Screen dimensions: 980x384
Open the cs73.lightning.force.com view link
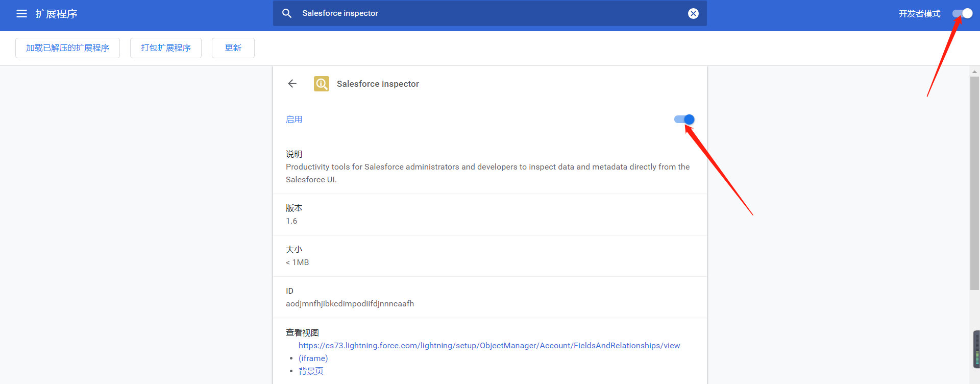pos(489,346)
